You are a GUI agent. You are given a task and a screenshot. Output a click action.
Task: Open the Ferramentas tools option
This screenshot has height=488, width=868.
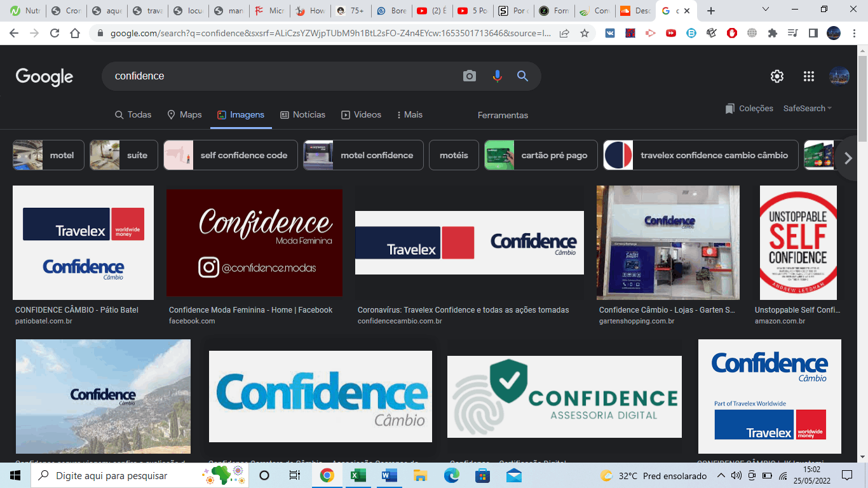coord(503,115)
